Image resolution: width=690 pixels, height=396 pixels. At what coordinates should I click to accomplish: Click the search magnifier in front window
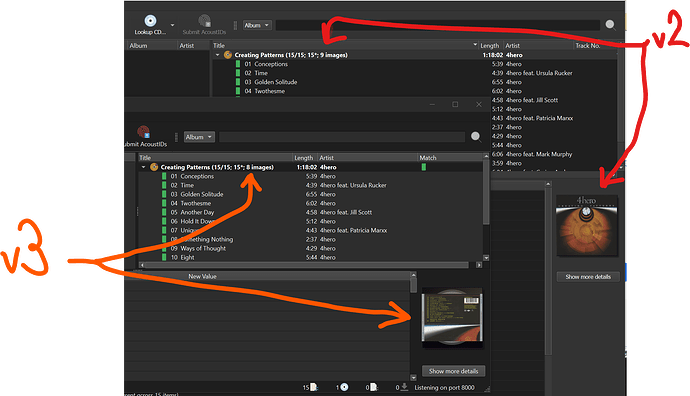475,136
